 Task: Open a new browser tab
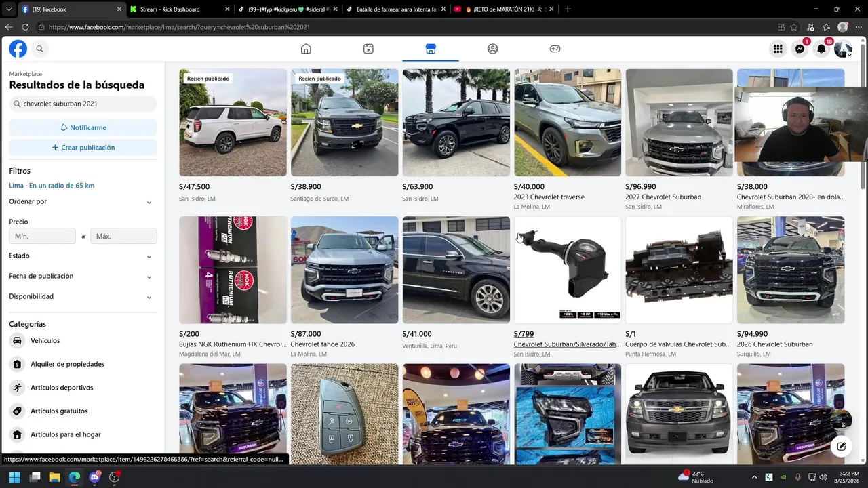(568, 9)
